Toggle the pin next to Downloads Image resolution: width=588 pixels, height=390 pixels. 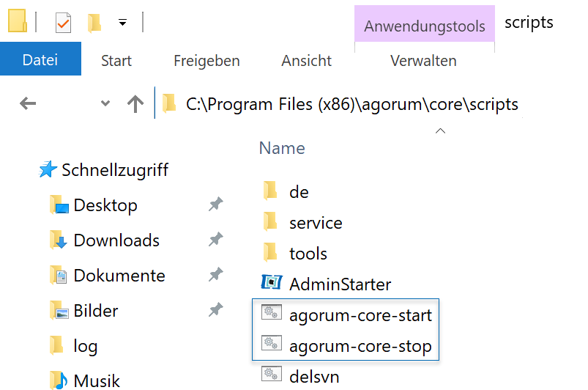tap(215, 239)
